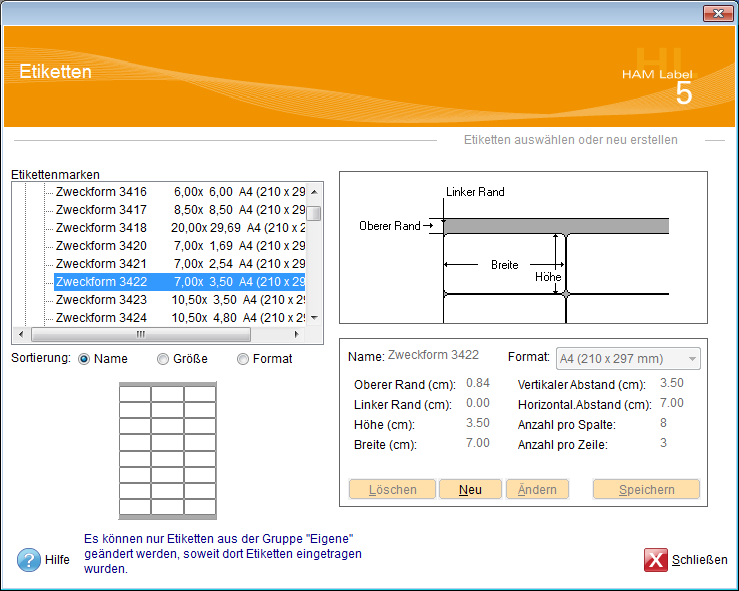The image size is (739, 591).
Task: Click the red X Schließen icon
Action: click(656, 559)
